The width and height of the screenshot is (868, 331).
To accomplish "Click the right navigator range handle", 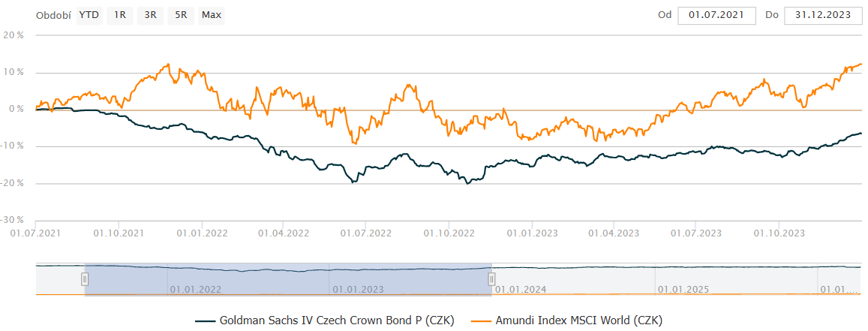I will 491,279.
